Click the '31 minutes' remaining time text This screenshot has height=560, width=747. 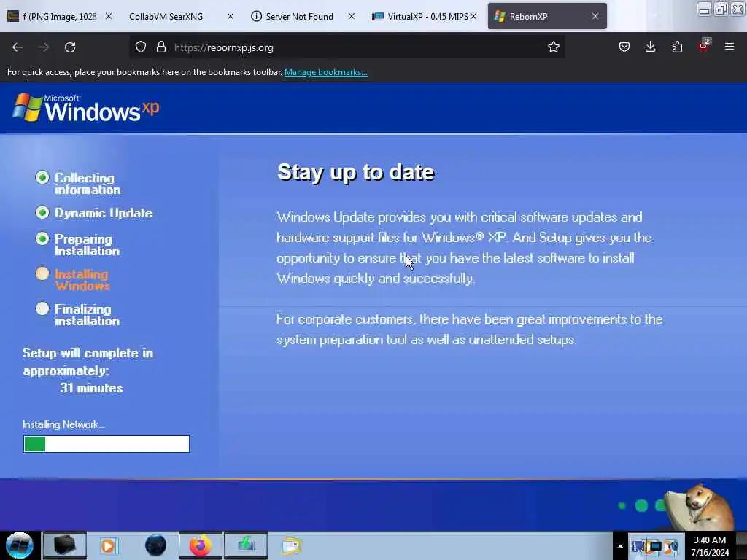point(91,388)
